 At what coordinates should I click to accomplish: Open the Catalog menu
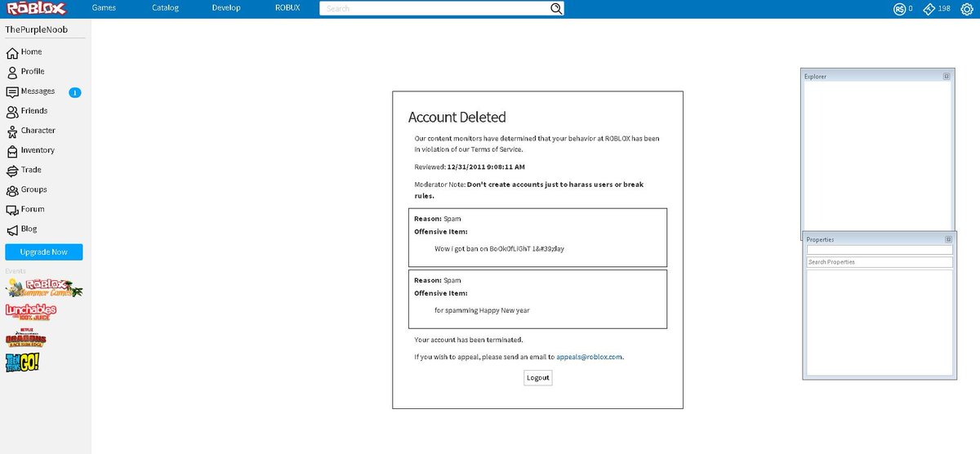[x=165, y=8]
